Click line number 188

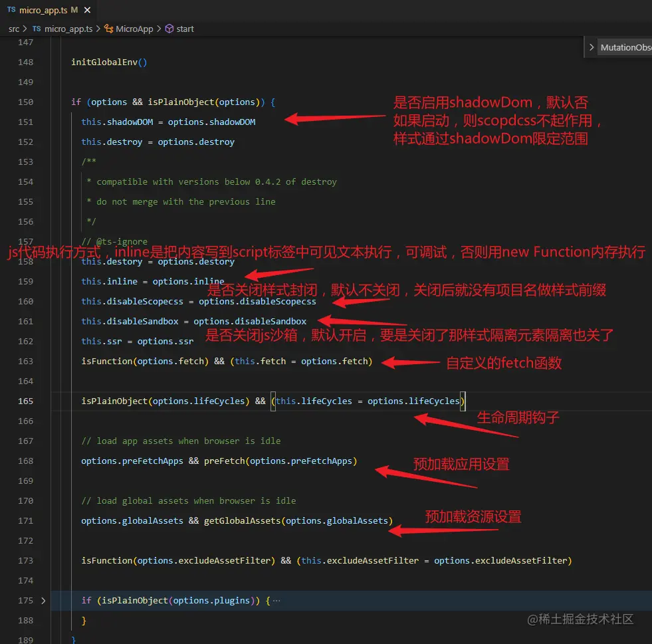click(25, 620)
